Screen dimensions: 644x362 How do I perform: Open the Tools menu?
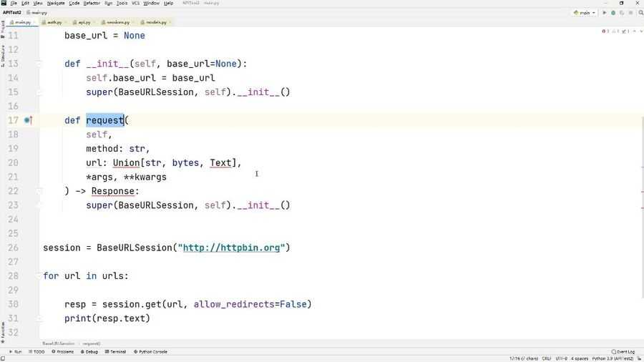(x=122, y=3)
